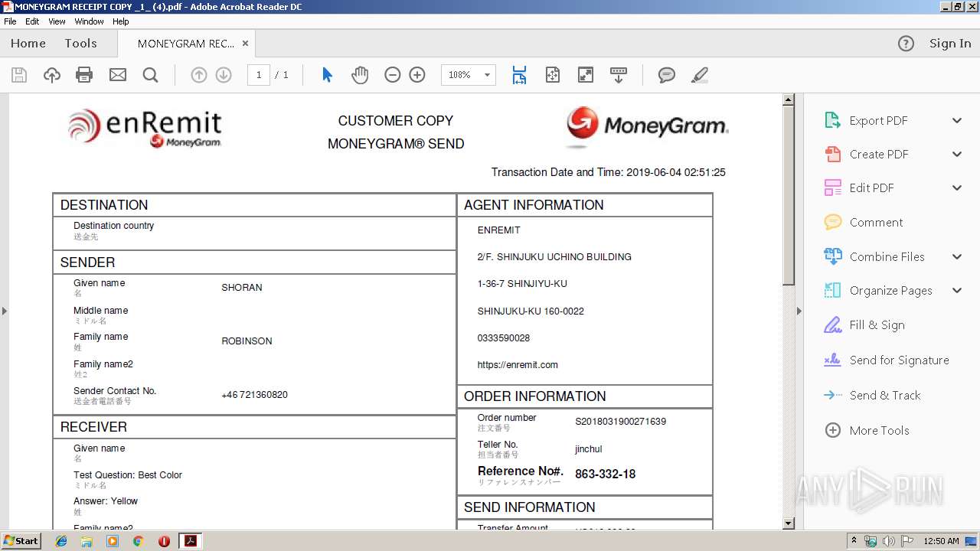980x551 pixels.
Task: Click order number S2018031900271639 text
Action: (620, 422)
